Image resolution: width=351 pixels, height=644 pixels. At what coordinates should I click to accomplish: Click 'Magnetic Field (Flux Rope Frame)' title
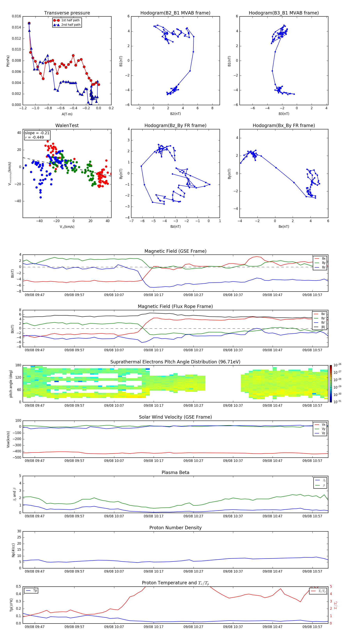pos(175,307)
